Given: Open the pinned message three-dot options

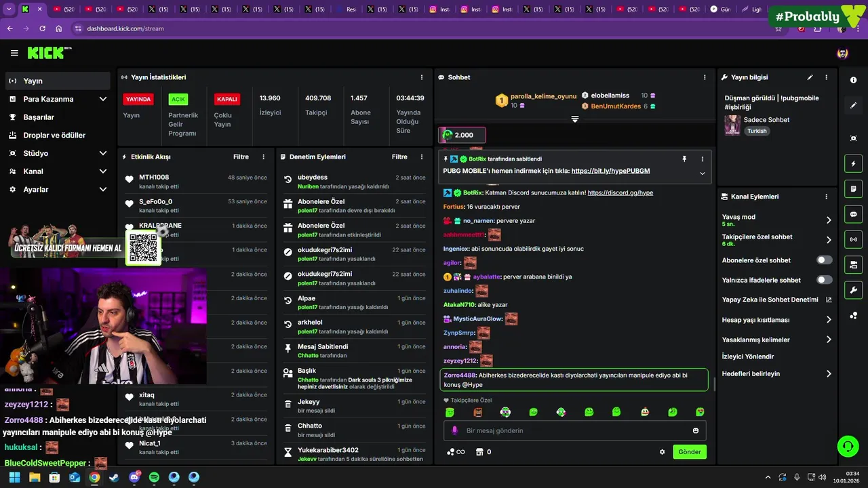Looking at the screenshot, I should [x=703, y=159].
